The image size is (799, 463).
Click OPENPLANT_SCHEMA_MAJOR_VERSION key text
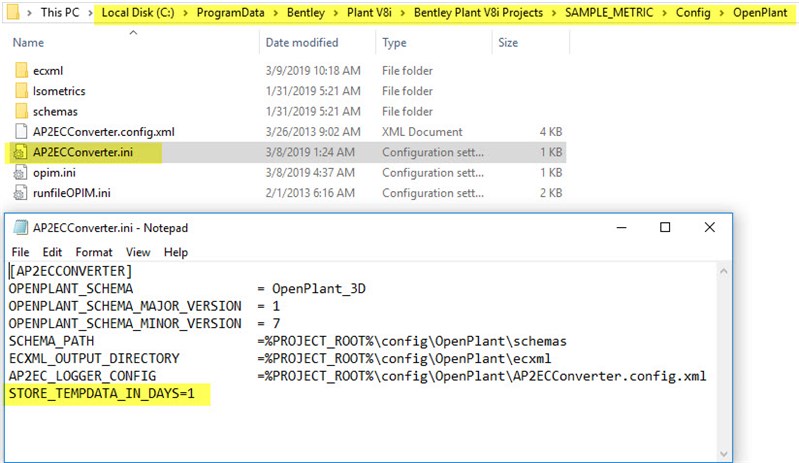[x=125, y=306]
